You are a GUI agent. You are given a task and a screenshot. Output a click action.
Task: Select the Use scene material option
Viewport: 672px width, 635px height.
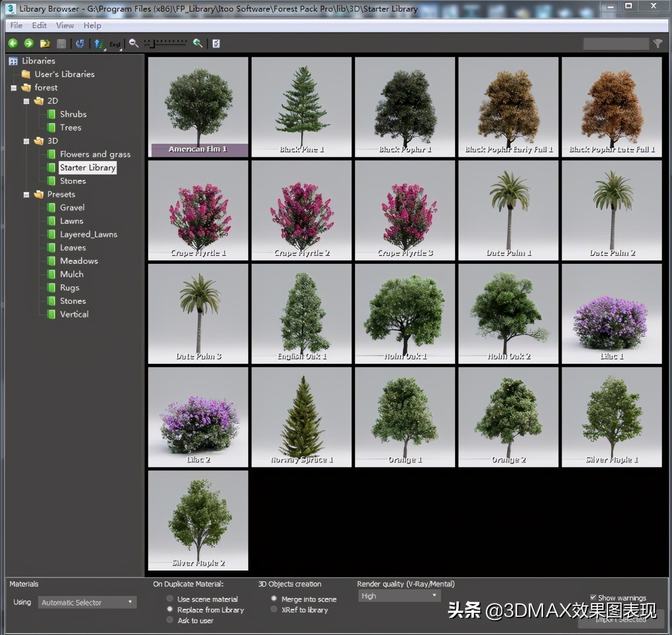[x=170, y=599]
